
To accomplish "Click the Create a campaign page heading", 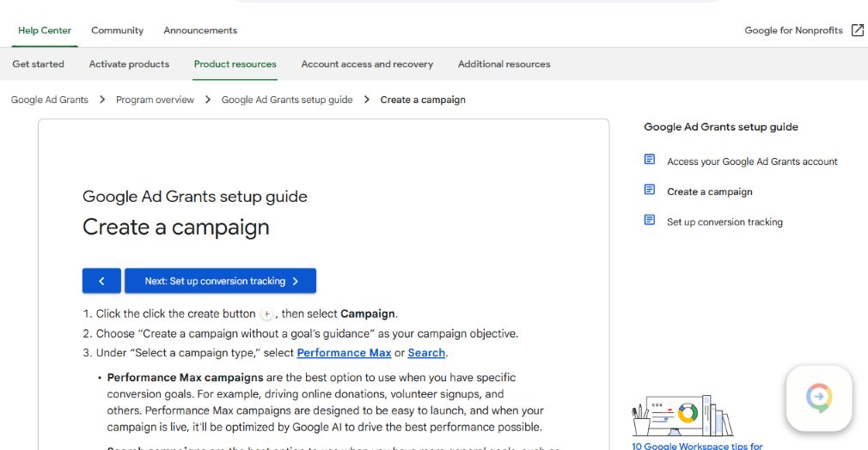I will pos(176,227).
